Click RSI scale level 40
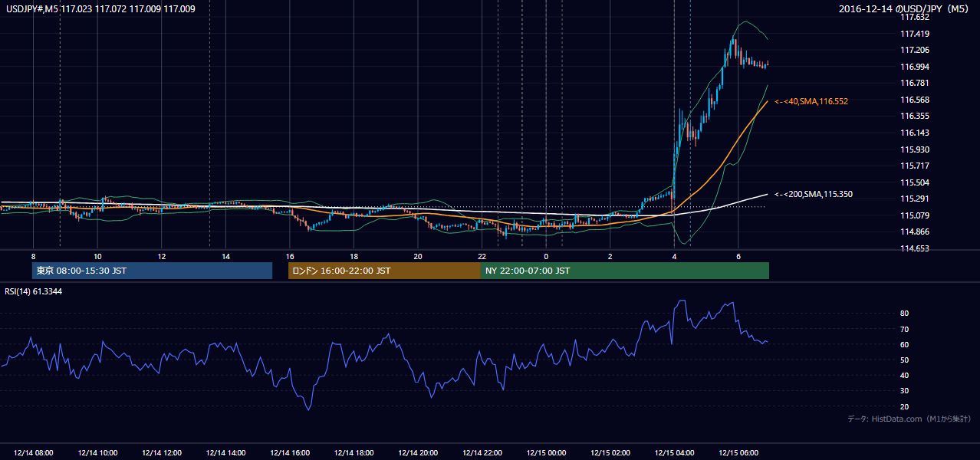 904,375
